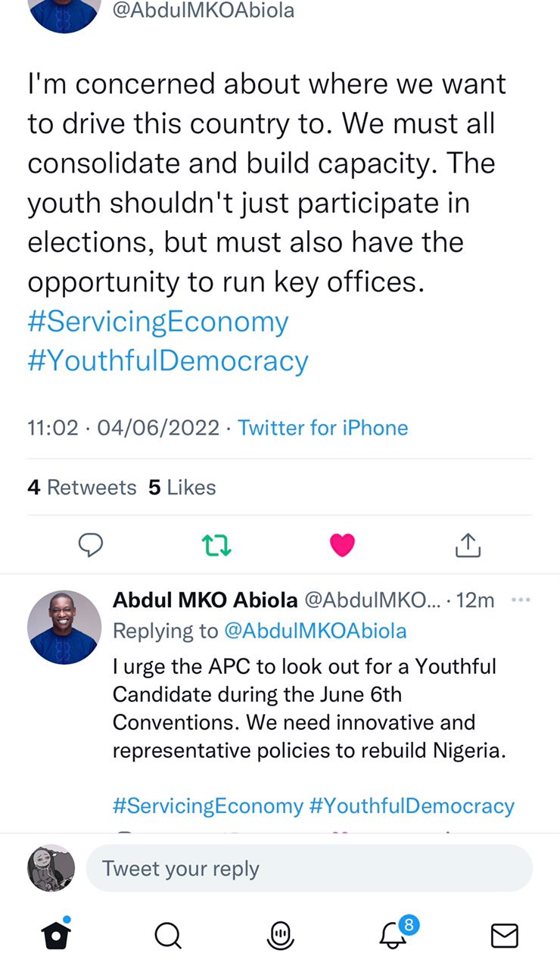View the list of 5 Likes
The image size is (560, 969).
[x=182, y=488]
